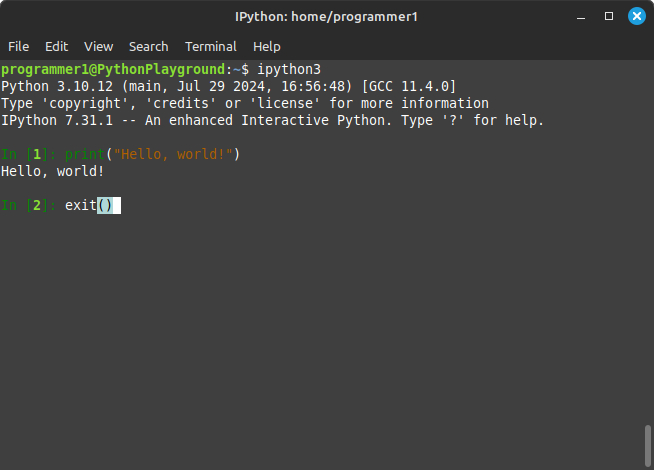Click '[GCC 11.4.0]' compiler text

point(409,86)
